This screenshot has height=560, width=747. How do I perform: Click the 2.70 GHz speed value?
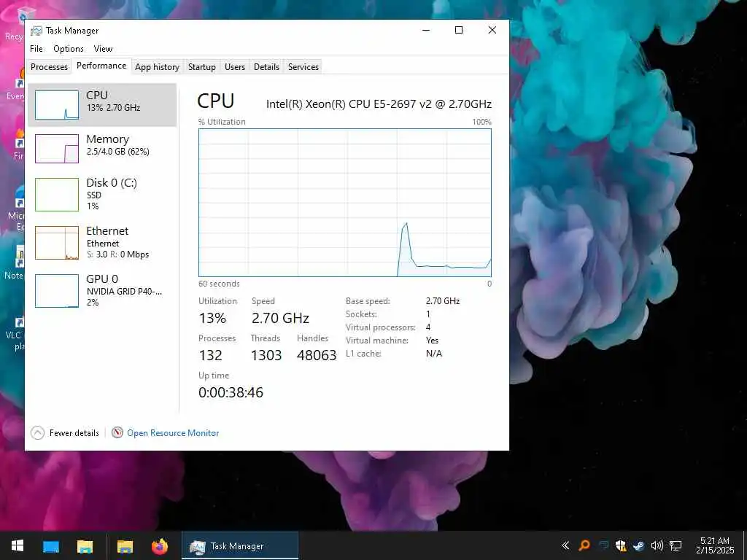point(281,318)
